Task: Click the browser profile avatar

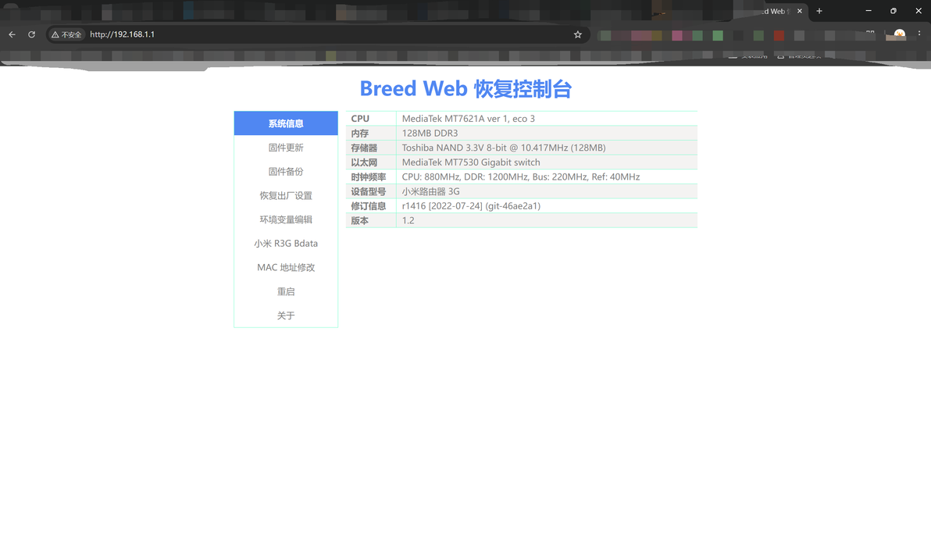Action: [x=900, y=34]
